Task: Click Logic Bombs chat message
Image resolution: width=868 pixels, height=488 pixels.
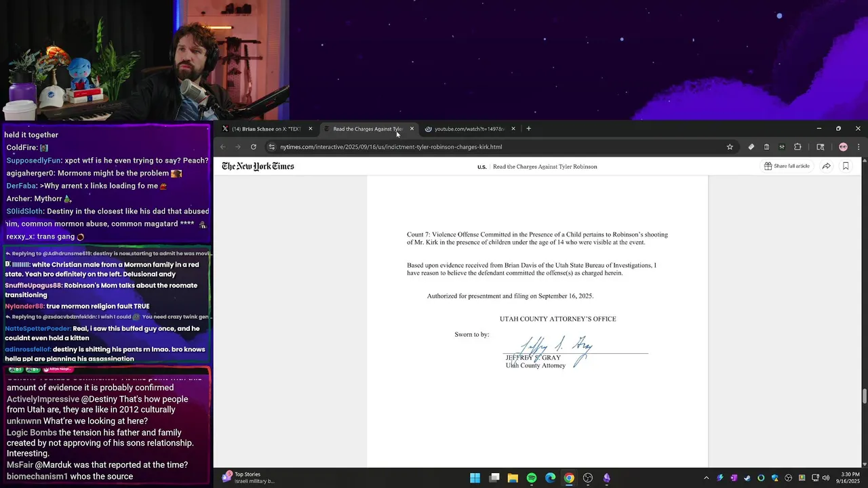Action: [x=100, y=443]
